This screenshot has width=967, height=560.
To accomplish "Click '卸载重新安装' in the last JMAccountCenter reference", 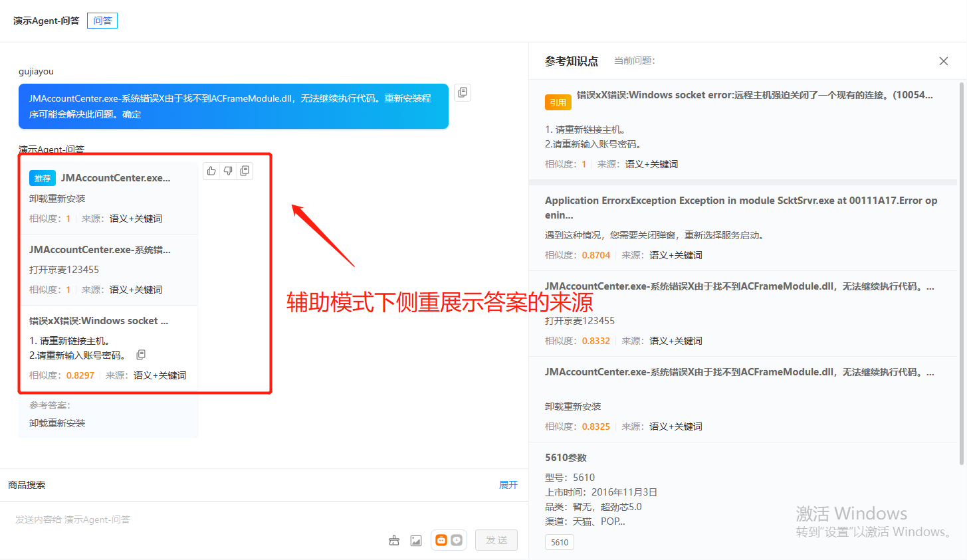I will (573, 407).
